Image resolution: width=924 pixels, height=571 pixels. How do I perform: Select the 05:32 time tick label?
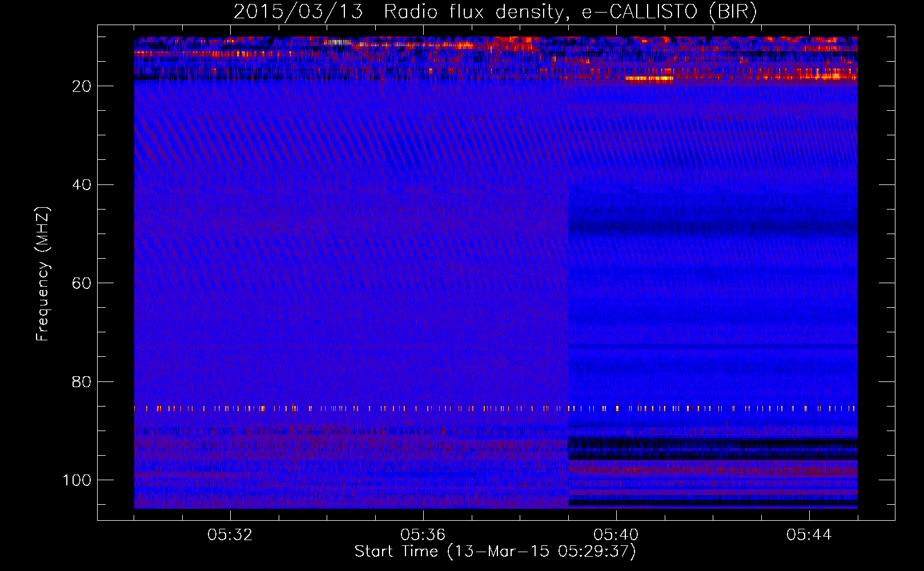(x=230, y=535)
